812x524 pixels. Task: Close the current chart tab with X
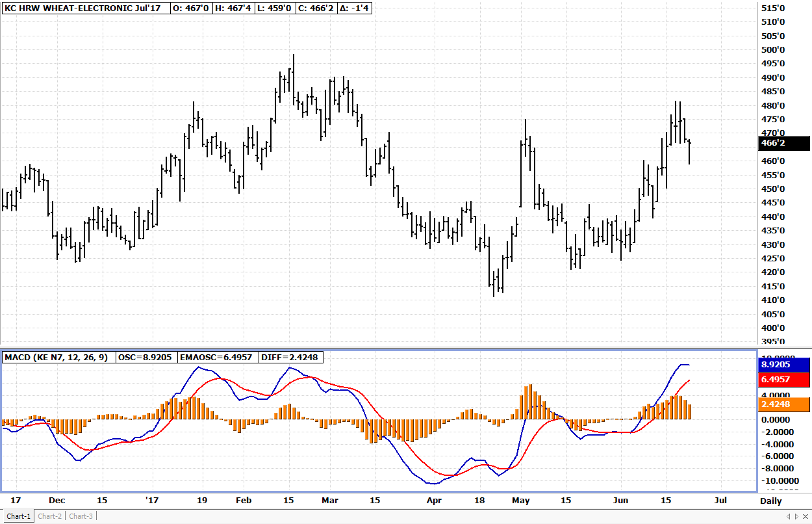tap(805, 516)
